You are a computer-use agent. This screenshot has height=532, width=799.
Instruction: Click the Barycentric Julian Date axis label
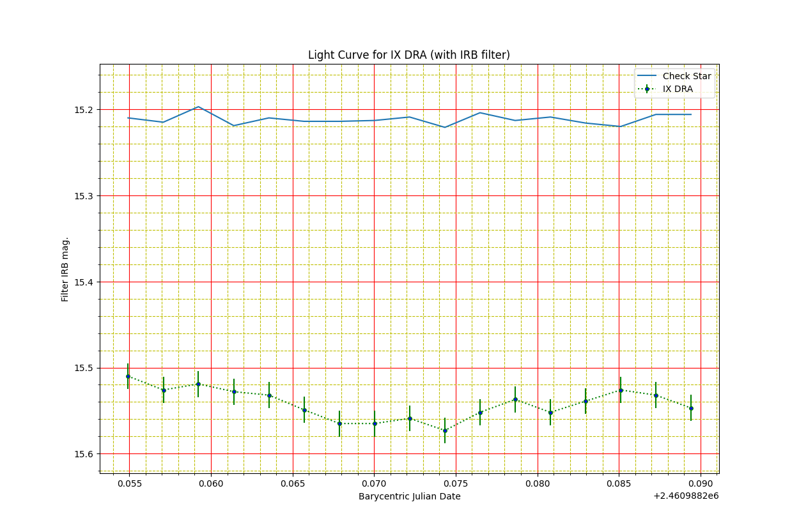point(409,496)
